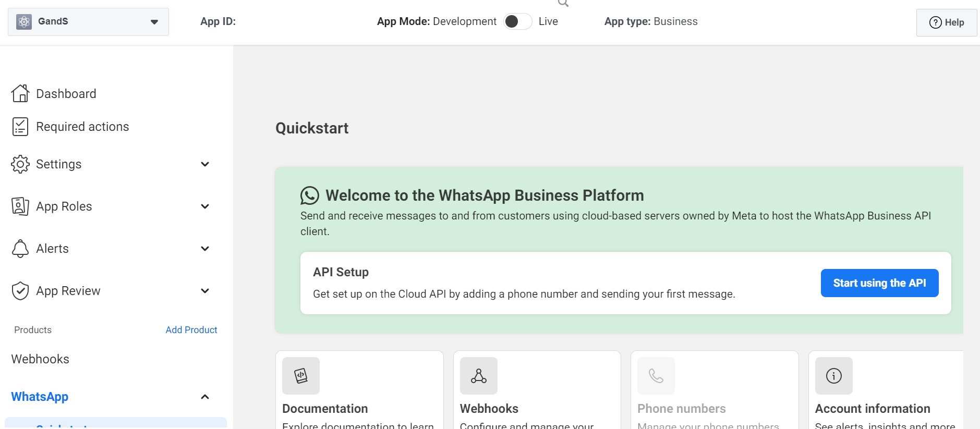
Task: Click Welcome to the WhatsApp Business Platform heading
Action: pos(485,195)
